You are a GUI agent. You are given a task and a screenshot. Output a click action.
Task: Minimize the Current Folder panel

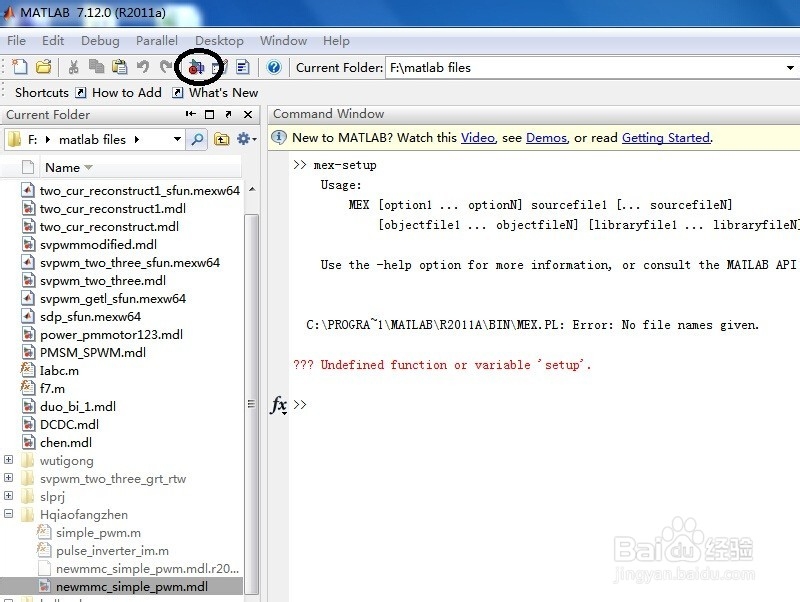[x=190, y=114]
